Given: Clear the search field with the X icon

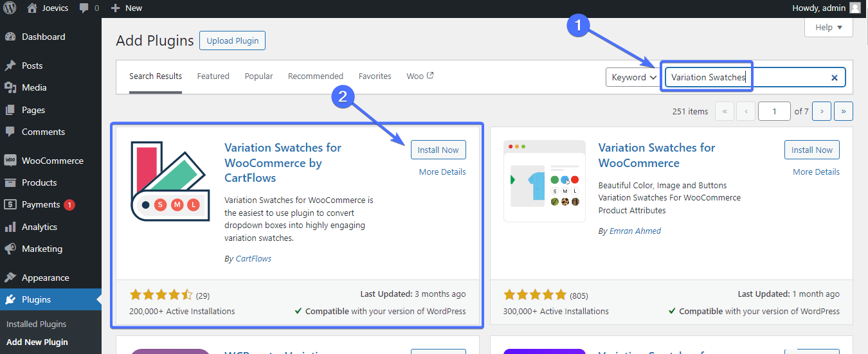Looking at the screenshot, I should (835, 78).
